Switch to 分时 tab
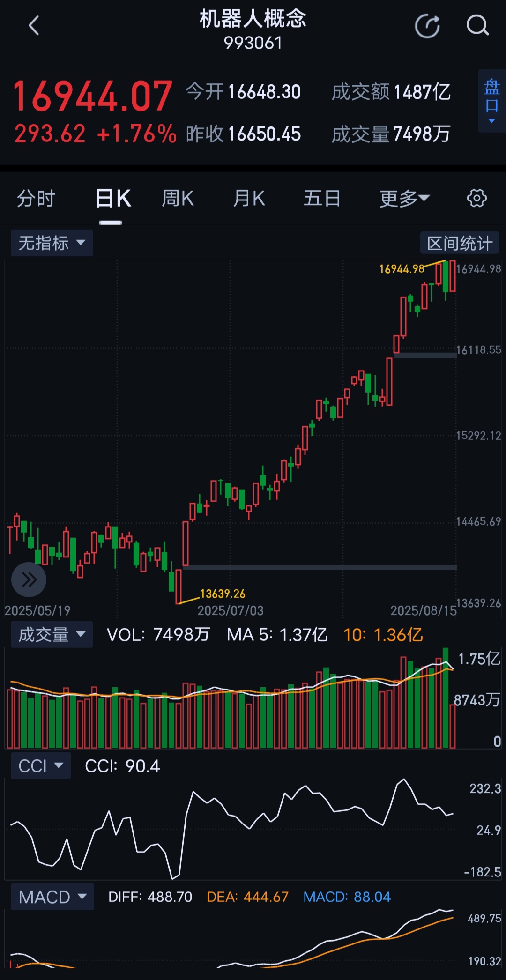The height and width of the screenshot is (980, 506). pos(36,199)
